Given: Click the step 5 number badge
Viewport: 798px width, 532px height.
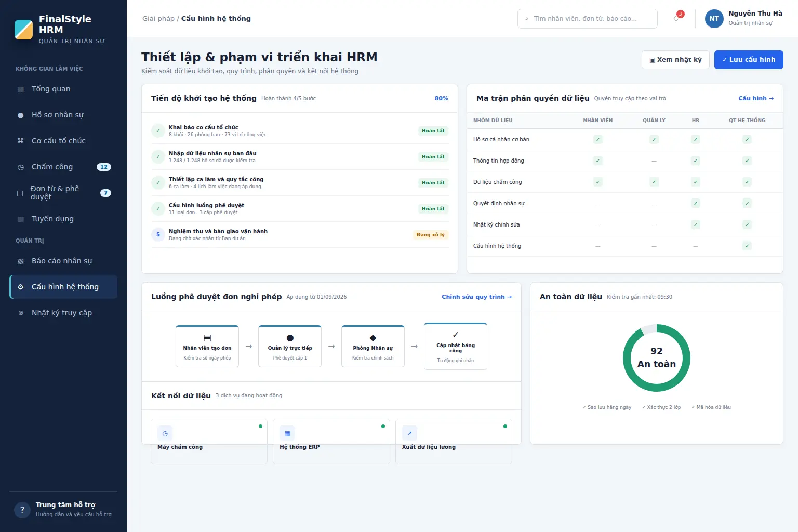Looking at the screenshot, I should (158, 235).
